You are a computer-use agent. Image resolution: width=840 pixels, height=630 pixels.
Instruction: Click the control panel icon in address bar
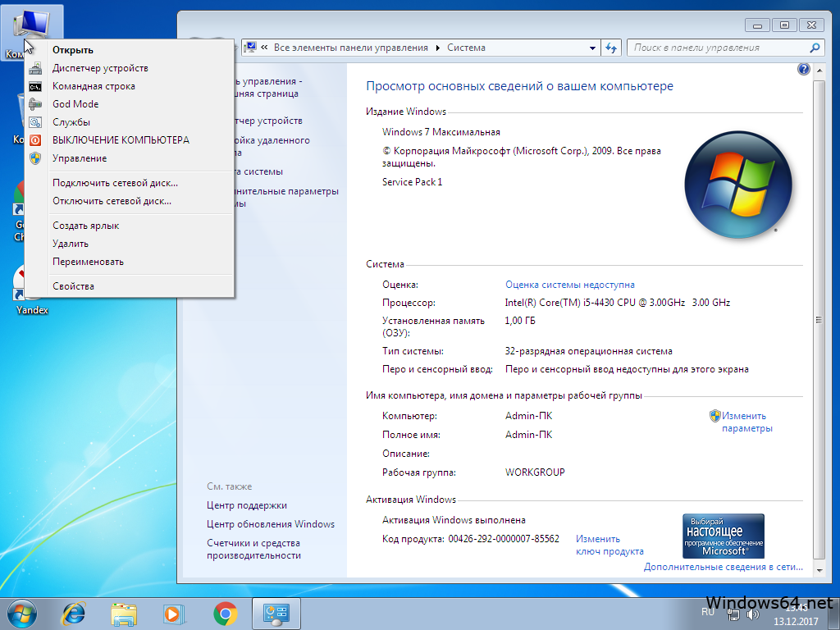point(249,48)
